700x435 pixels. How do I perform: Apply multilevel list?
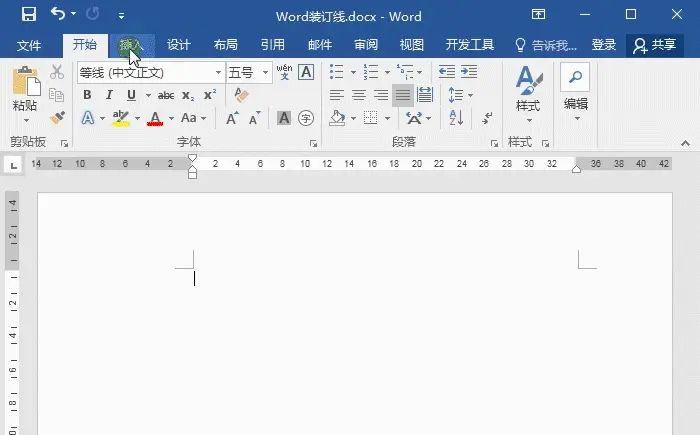click(405, 71)
